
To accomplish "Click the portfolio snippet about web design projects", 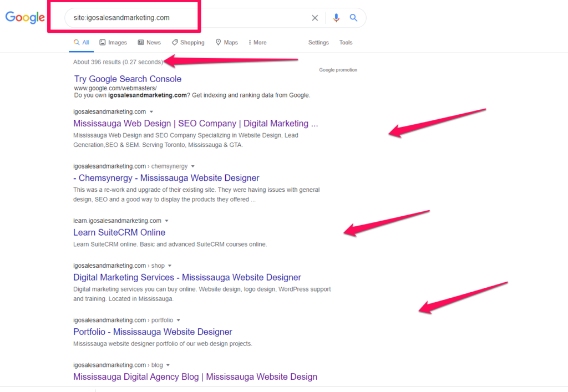I will point(163,344).
